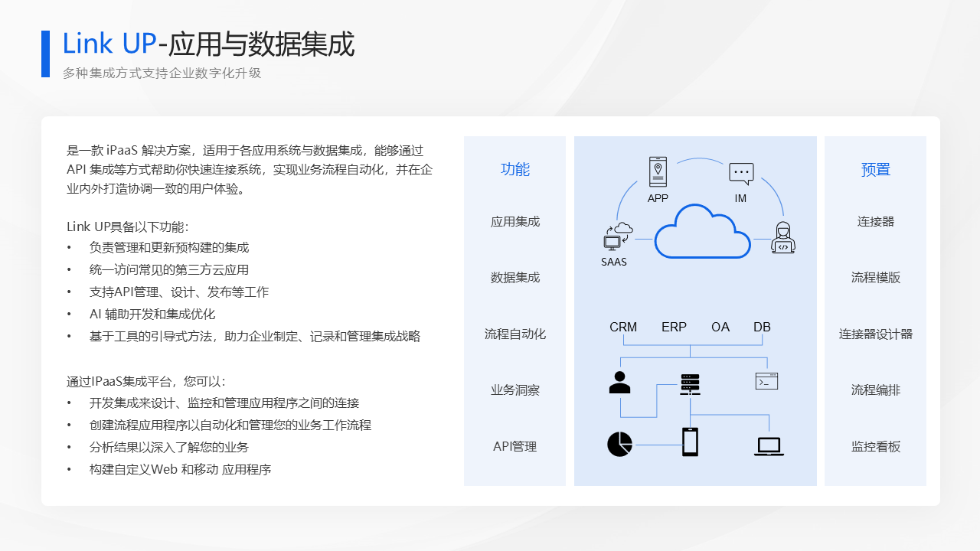Viewport: 980px width, 551px height.
Task: Click the server rack icon
Action: [690, 384]
